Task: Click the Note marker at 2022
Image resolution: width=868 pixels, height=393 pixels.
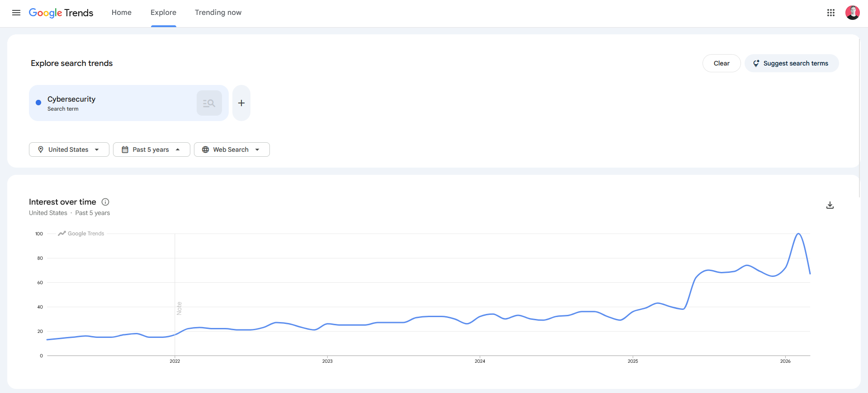Action: 179,308
